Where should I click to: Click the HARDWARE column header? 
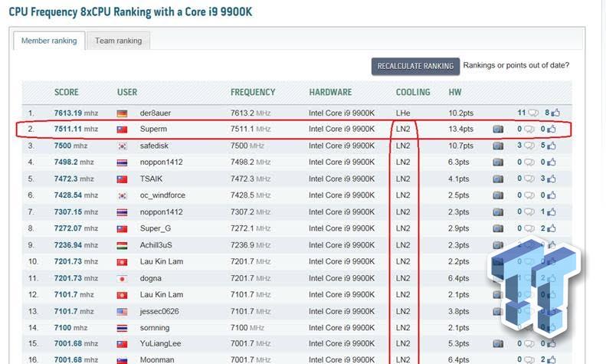(330, 92)
